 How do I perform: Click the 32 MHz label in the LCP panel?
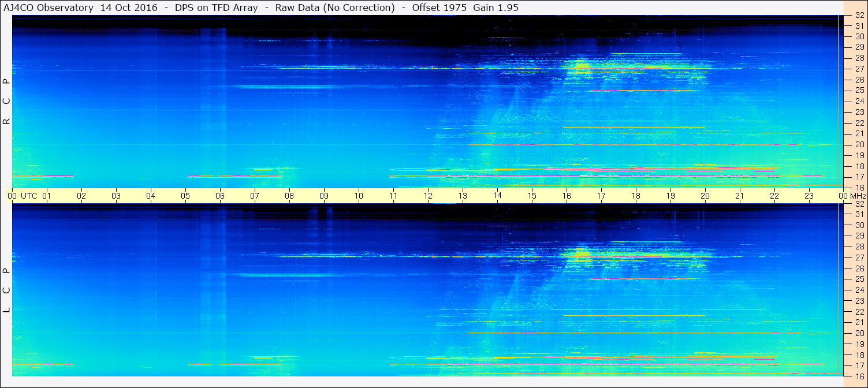[859, 204]
